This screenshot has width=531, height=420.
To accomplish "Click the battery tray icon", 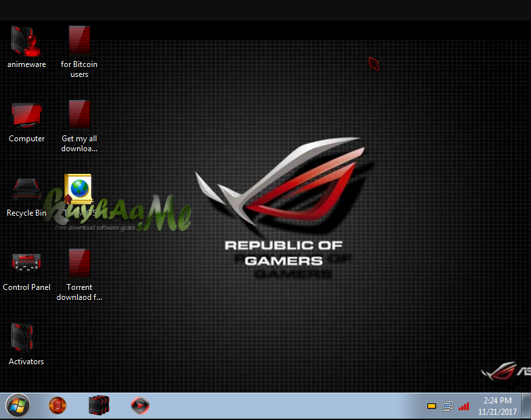I will 432,406.
